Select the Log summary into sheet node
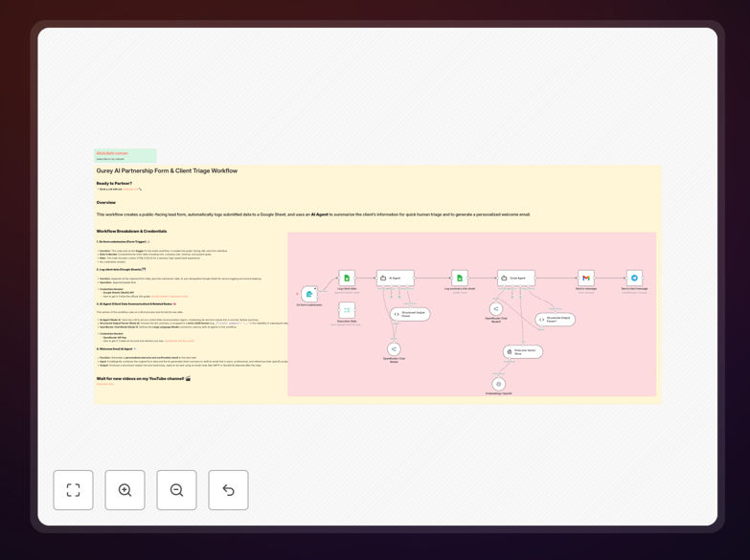This screenshot has width=750, height=560. (460, 278)
